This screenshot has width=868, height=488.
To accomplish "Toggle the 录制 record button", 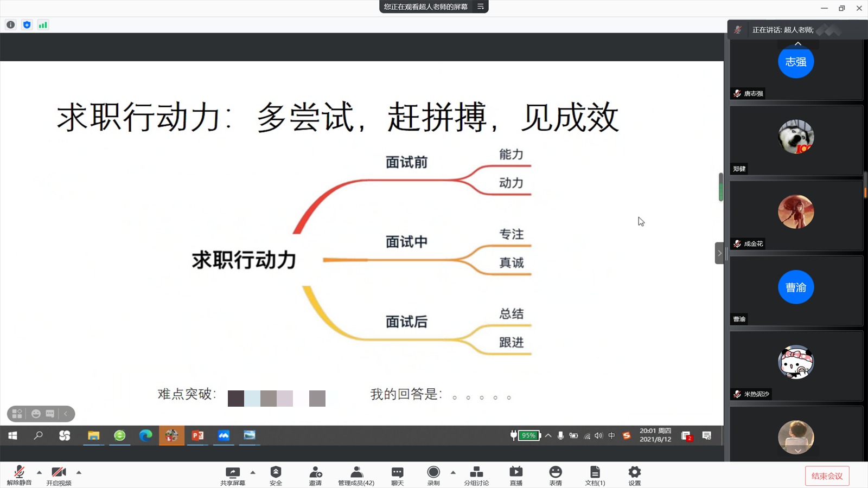I will [433, 474].
